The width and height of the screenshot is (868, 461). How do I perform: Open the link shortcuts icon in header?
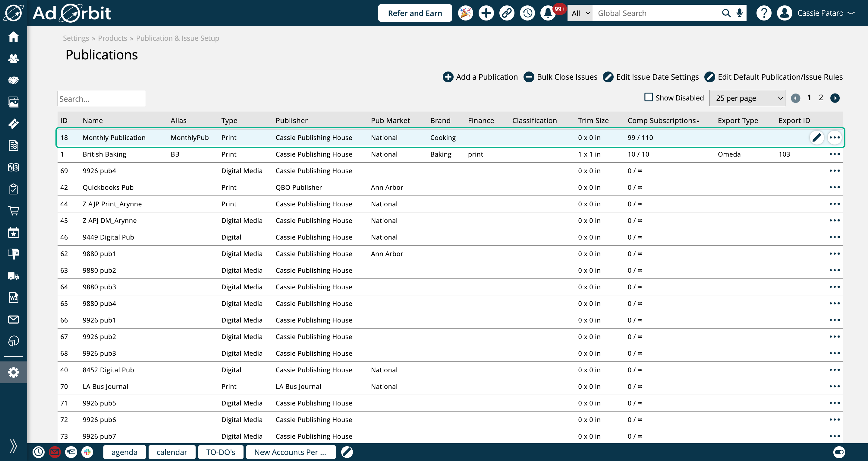point(507,13)
